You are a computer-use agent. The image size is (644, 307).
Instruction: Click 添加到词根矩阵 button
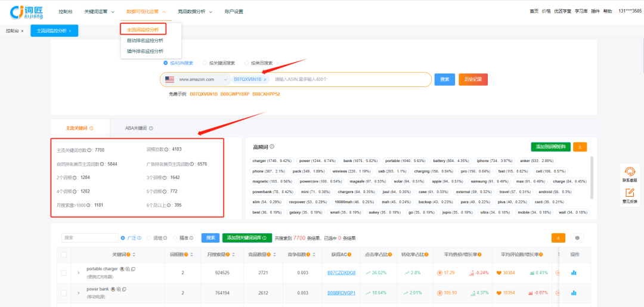point(551,147)
